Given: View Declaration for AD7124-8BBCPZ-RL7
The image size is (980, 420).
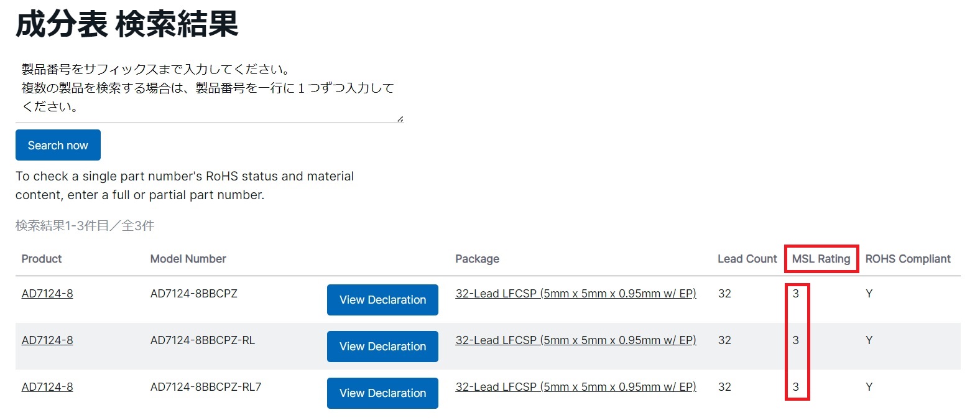Looking at the screenshot, I should [382, 393].
